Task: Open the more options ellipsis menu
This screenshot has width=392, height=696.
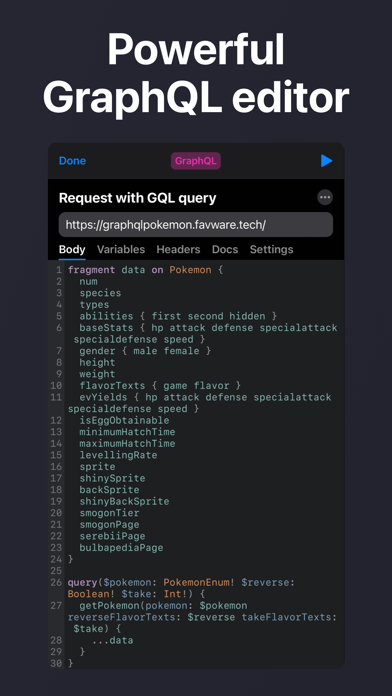Action: (325, 198)
